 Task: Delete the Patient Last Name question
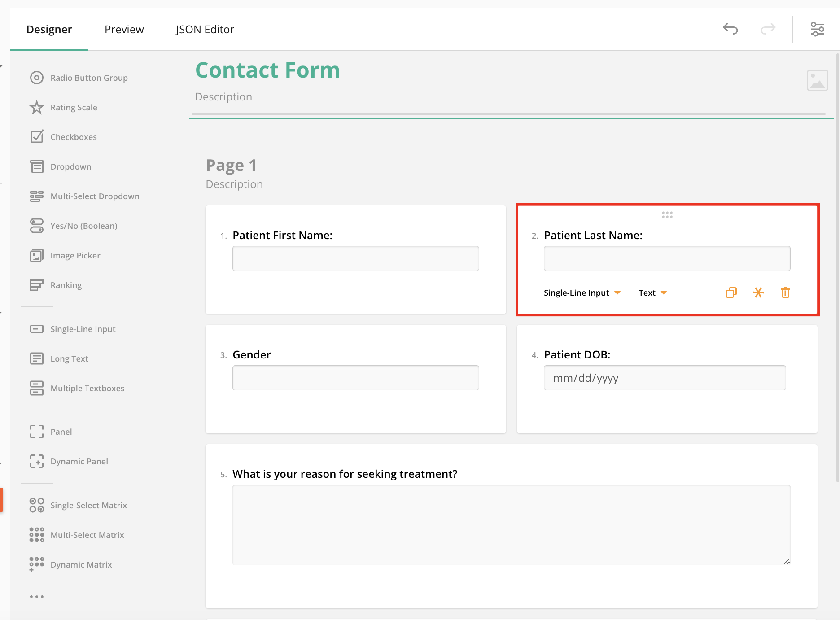(x=785, y=293)
